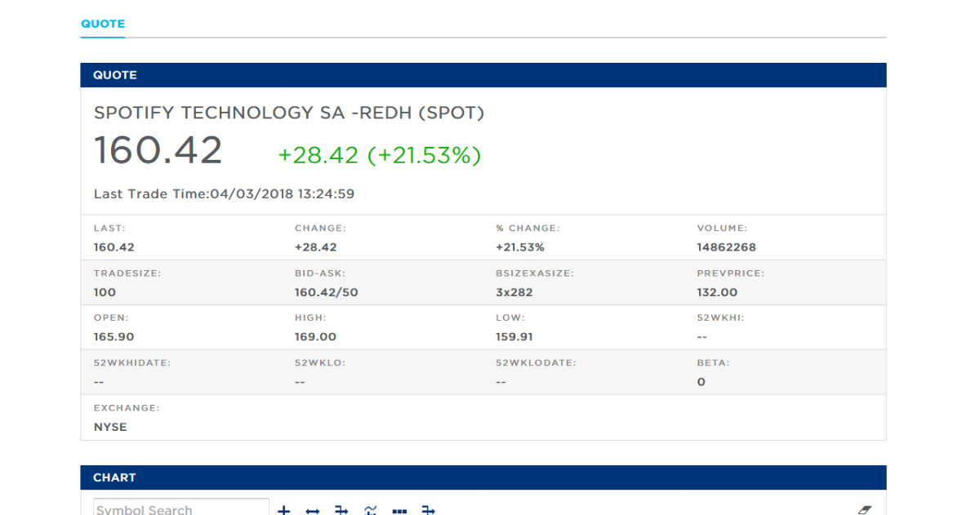980x515 pixels.
Task: Focus the Symbol Search field
Action: 181,507
